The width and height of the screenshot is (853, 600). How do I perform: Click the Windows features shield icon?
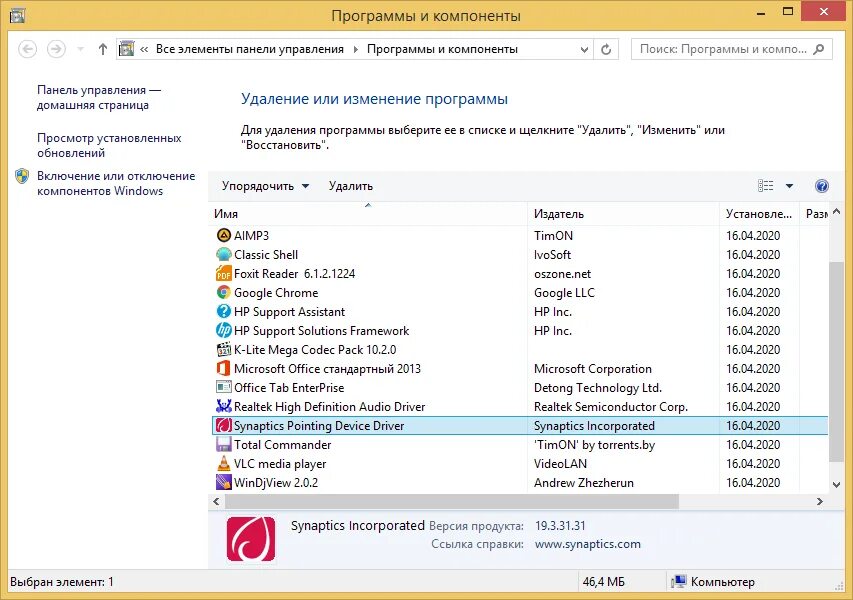click(x=22, y=176)
